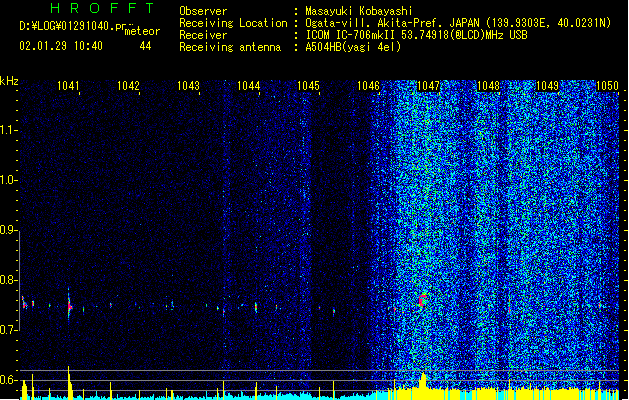
Task: Click time marker 1050
Action: pos(607,85)
